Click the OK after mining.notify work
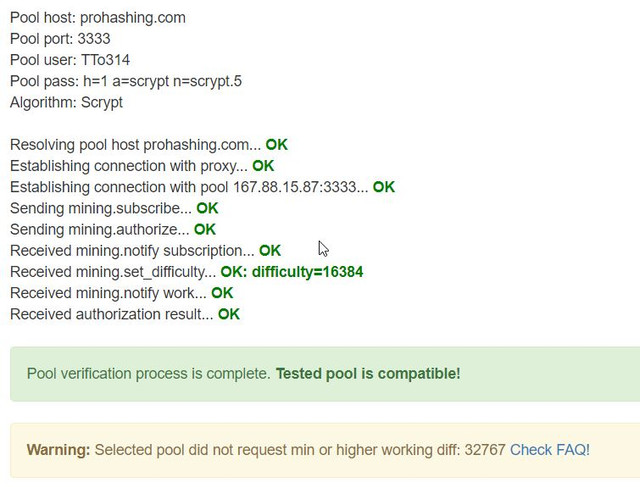The image size is (640, 487). click(222, 293)
